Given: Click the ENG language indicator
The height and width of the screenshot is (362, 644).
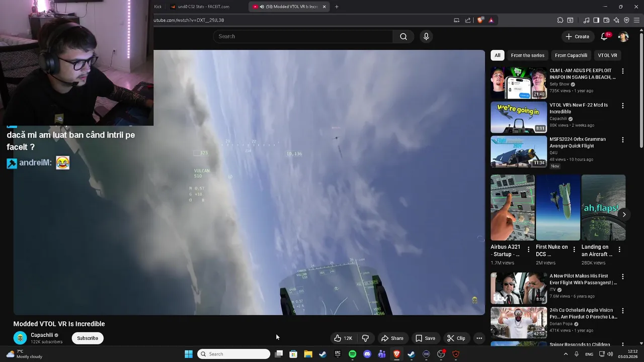Looking at the screenshot, I should (x=589, y=354).
